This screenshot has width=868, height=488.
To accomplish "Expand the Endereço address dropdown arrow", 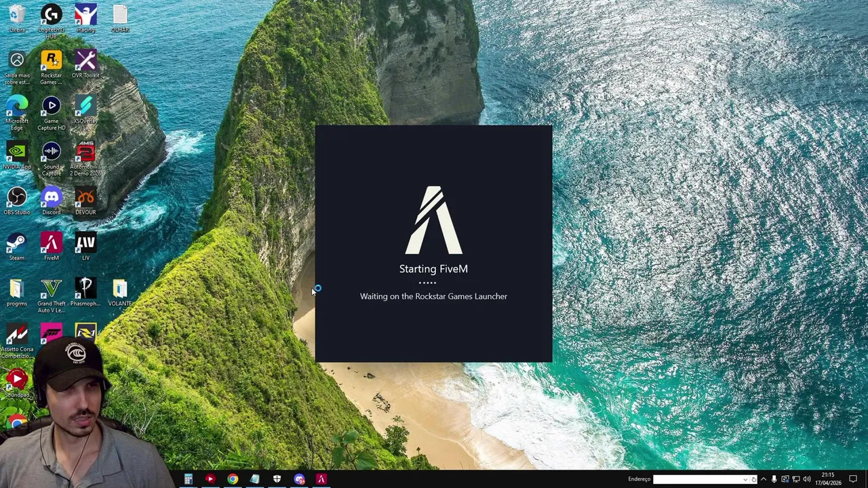I will tap(745, 479).
